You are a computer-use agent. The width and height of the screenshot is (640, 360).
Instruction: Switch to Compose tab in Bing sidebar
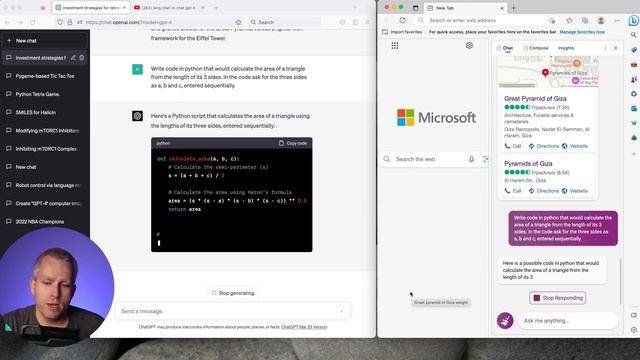[x=536, y=48]
